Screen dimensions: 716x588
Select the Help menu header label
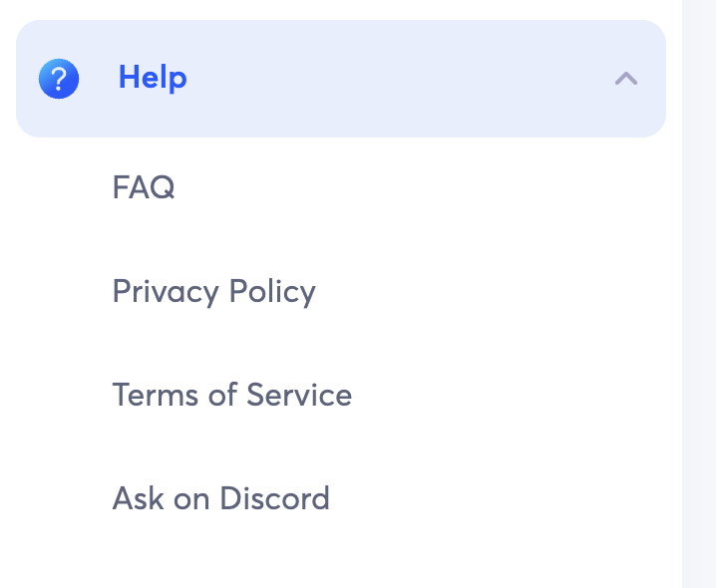(x=153, y=78)
